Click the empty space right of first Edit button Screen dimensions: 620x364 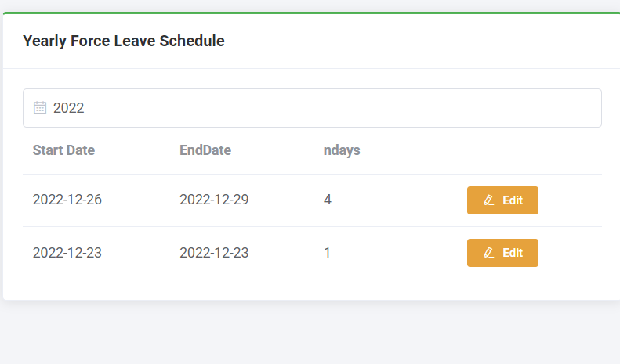(x=571, y=200)
